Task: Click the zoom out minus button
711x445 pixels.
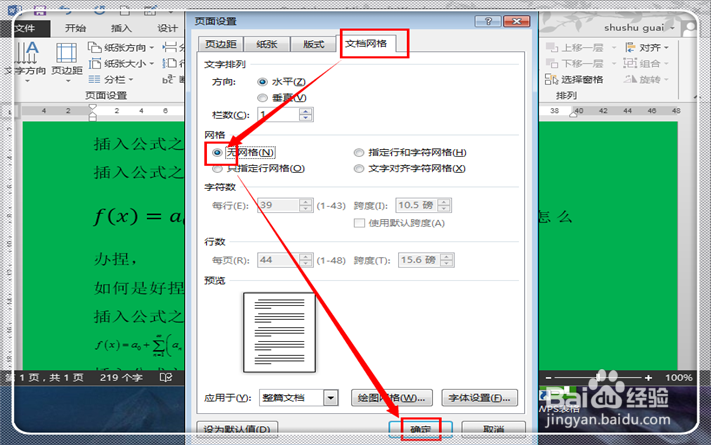Action: (x=548, y=378)
